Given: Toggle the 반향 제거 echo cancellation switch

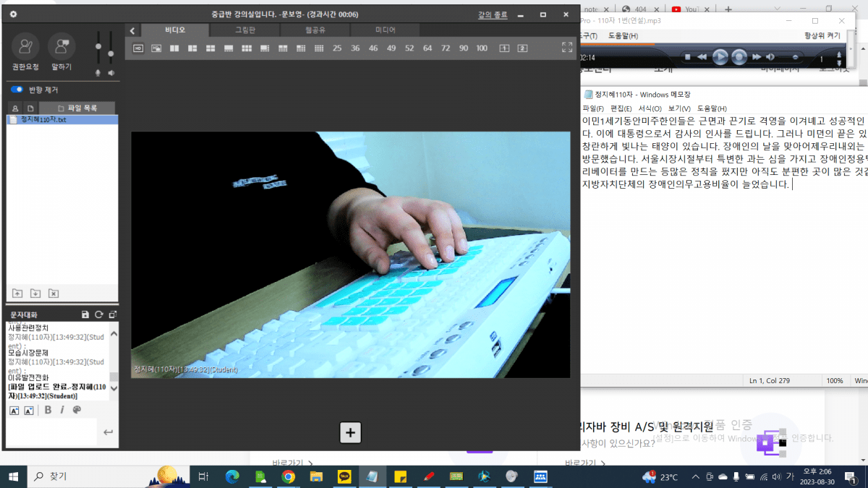Looking at the screenshot, I should [17, 90].
